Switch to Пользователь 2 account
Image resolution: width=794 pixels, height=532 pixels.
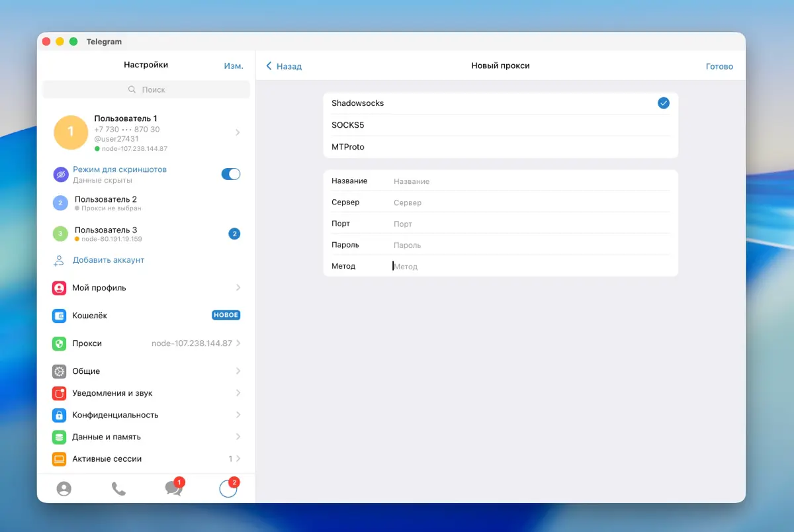(x=146, y=203)
